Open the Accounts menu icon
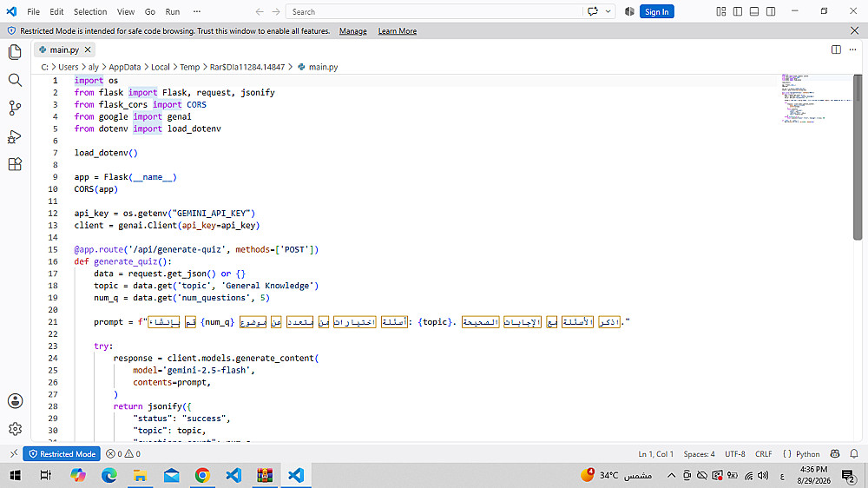The width and height of the screenshot is (868, 488). point(15,401)
